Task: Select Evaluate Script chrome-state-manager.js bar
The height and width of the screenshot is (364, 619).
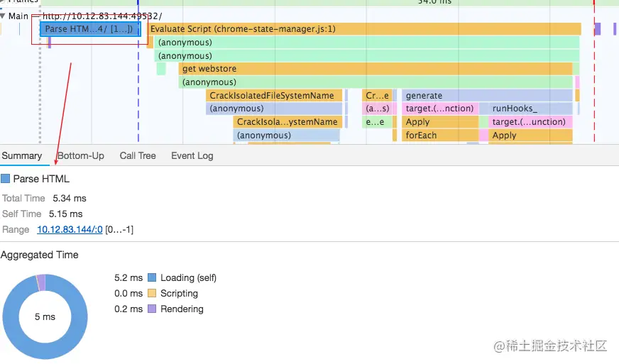Action: coord(363,29)
